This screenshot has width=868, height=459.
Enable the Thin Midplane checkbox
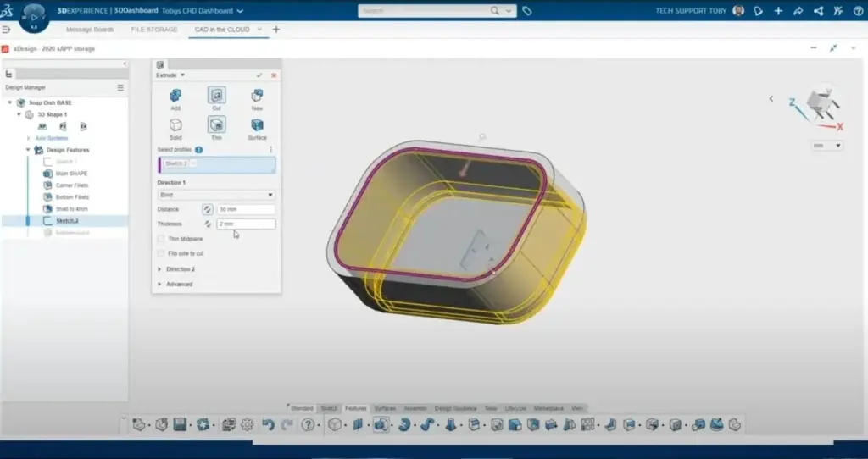161,239
